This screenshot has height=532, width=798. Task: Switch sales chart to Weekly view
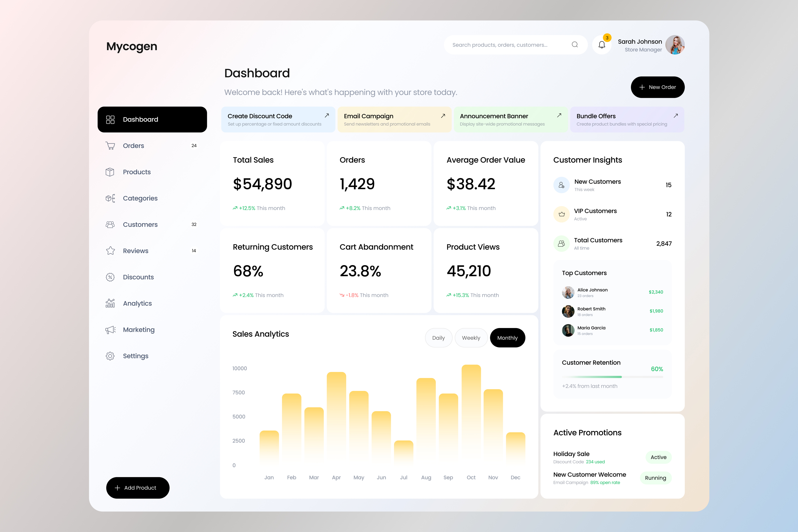[471, 338]
